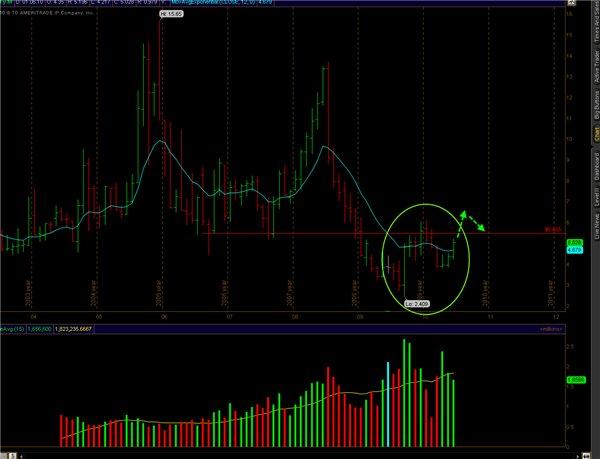This screenshot has width=600, height=459.
Task: Click the small button at bottom-left corner
Action: click(x=12, y=456)
